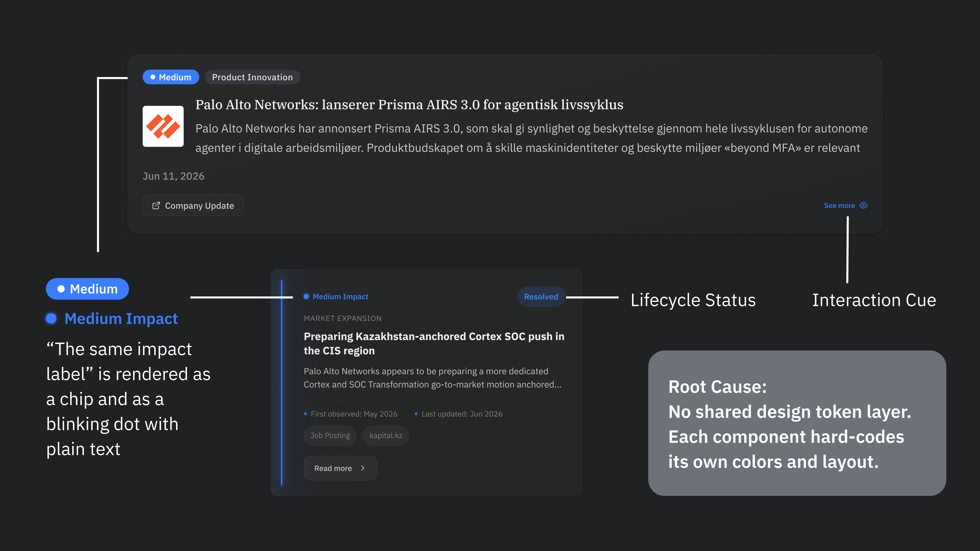
Task: Click the Last updated: Jun 2026 text
Action: coord(462,414)
